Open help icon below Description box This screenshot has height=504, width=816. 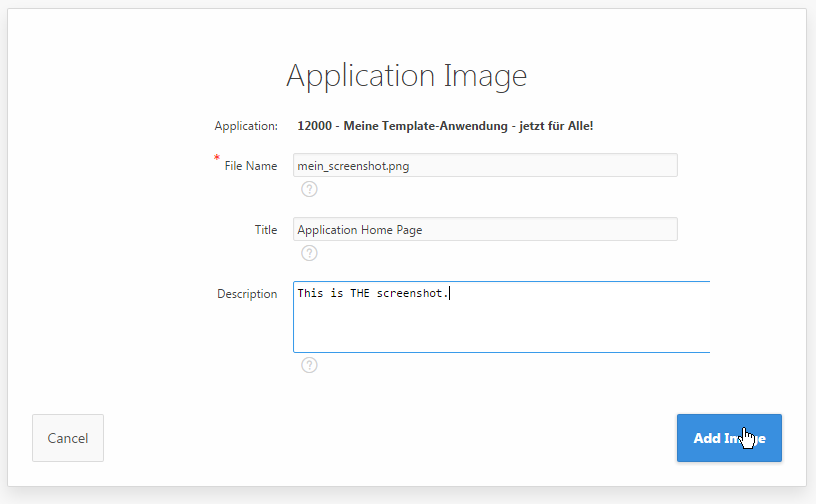pyautogui.click(x=309, y=365)
